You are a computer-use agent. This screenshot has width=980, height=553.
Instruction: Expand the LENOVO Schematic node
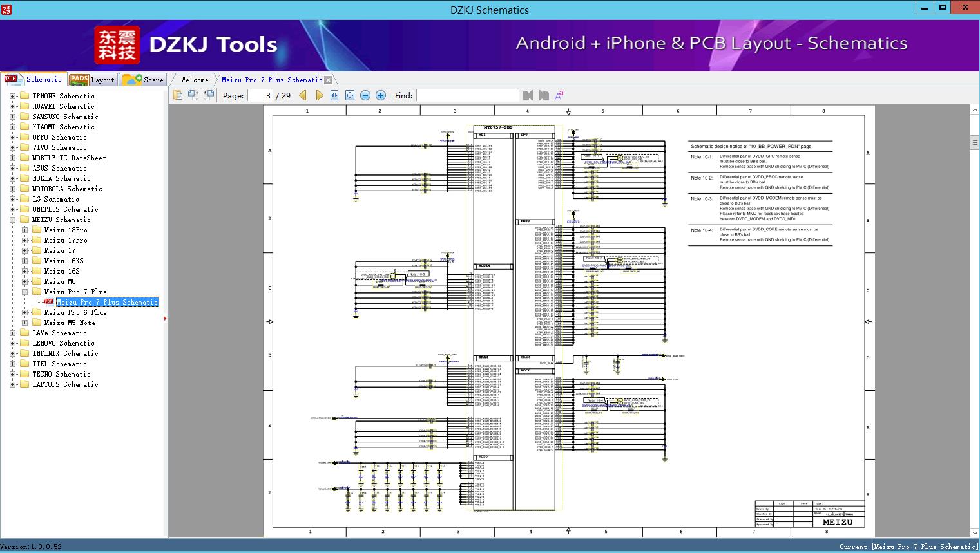point(12,343)
